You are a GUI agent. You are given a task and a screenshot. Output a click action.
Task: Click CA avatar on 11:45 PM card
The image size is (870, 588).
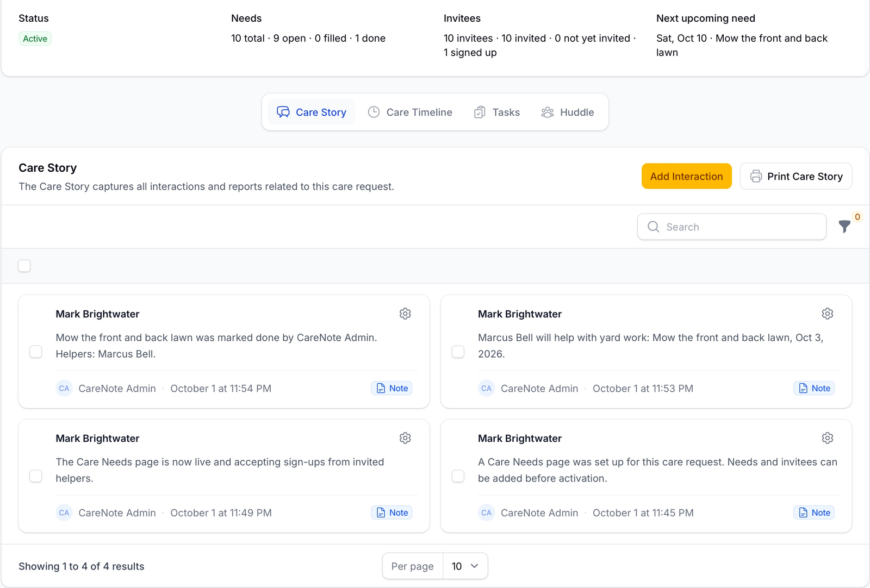pos(487,513)
